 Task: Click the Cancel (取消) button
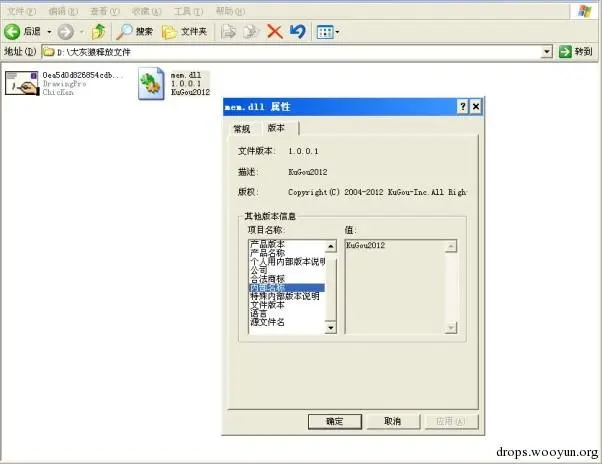[x=393, y=421]
